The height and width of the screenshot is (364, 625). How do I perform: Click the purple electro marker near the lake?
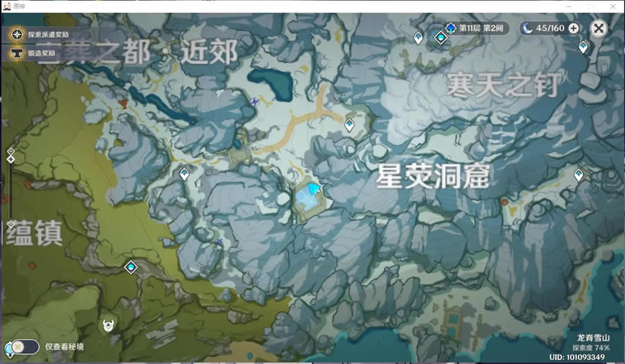pyautogui.click(x=254, y=101)
